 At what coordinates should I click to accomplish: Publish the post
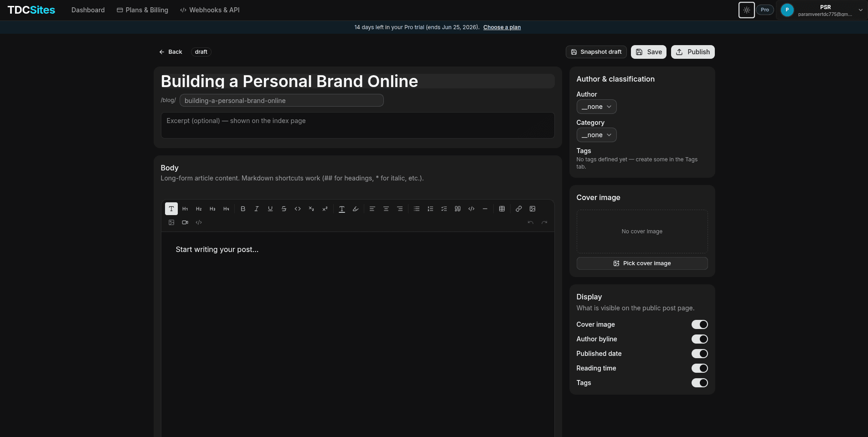tap(693, 52)
